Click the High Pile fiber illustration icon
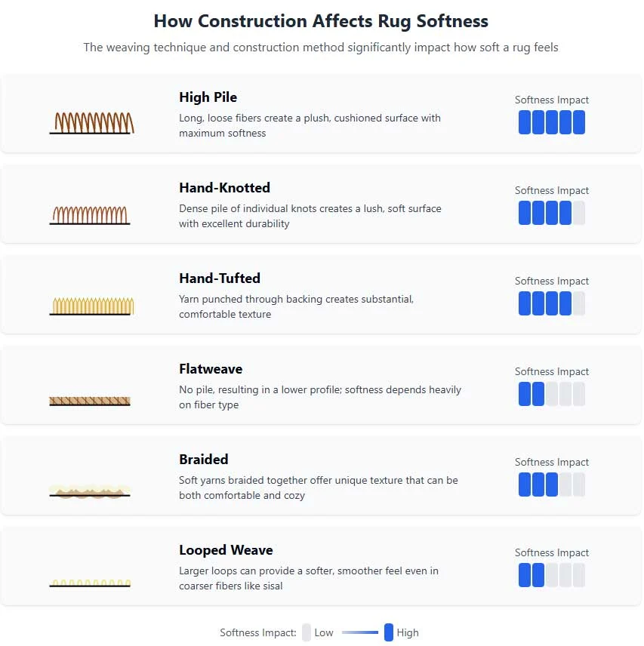Image resolution: width=644 pixels, height=646 pixels. click(x=92, y=123)
